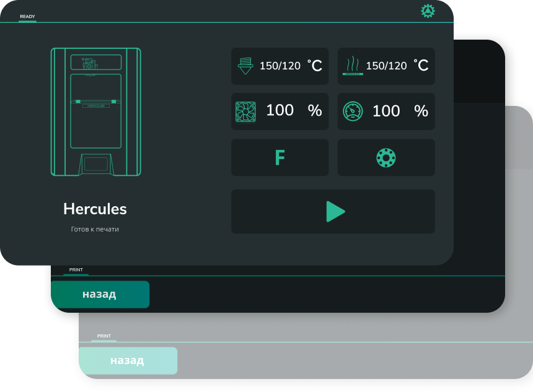Click the Готов к печати status text

[x=95, y=229]
